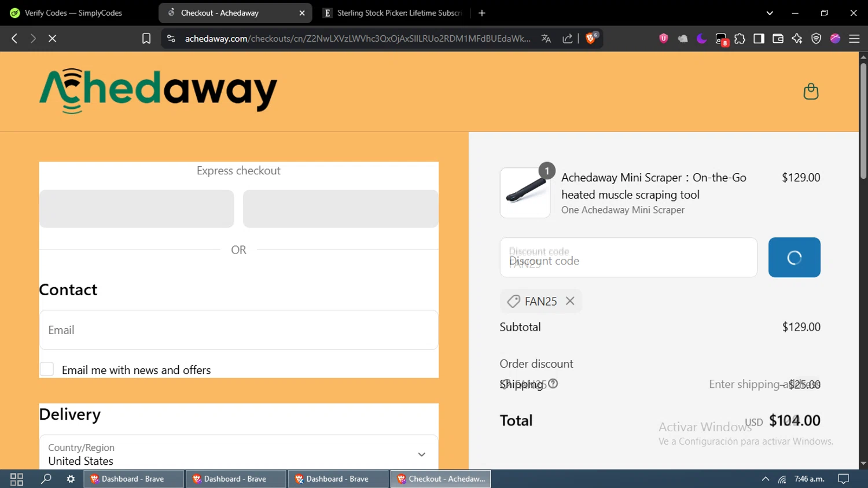
Task: Open Brave VPN shield icon
Action: tap(816, 38)
